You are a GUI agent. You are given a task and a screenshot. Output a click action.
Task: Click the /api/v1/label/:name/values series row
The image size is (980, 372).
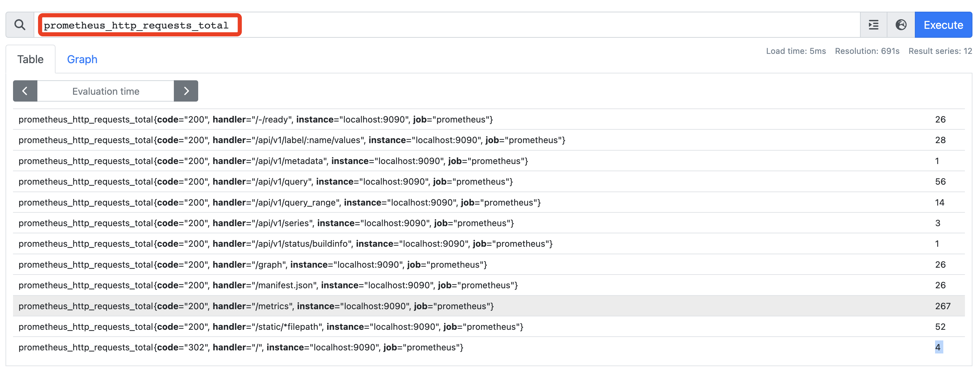point(489,140)
